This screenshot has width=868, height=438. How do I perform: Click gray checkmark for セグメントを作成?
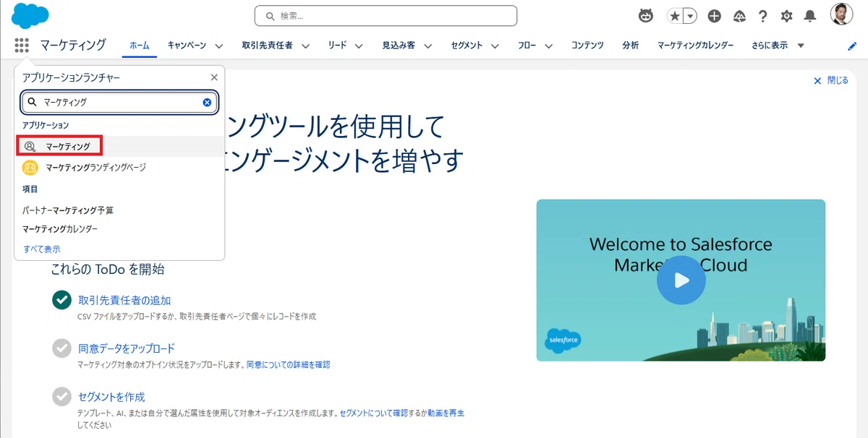(61, 397)
